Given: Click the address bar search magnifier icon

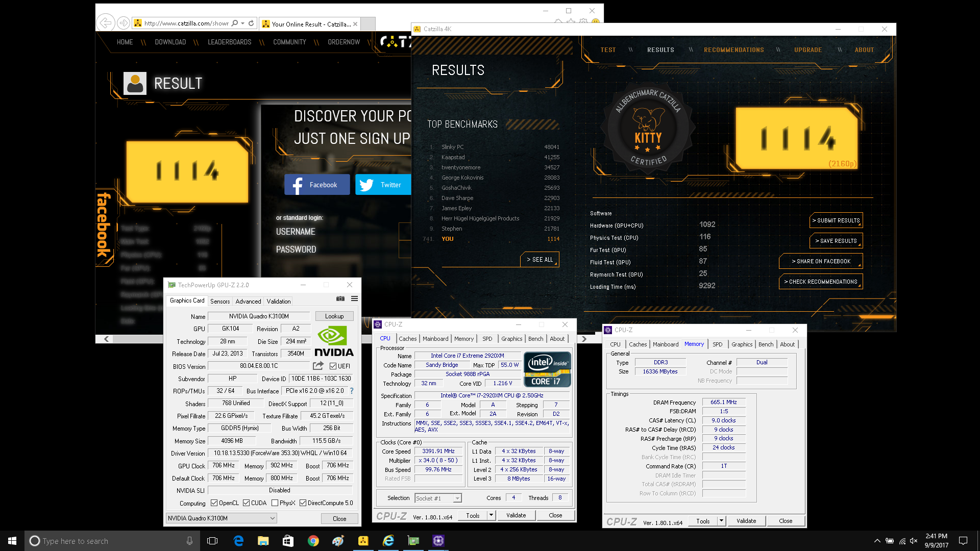Looking at the screenshot, I should tap(235, 23).
